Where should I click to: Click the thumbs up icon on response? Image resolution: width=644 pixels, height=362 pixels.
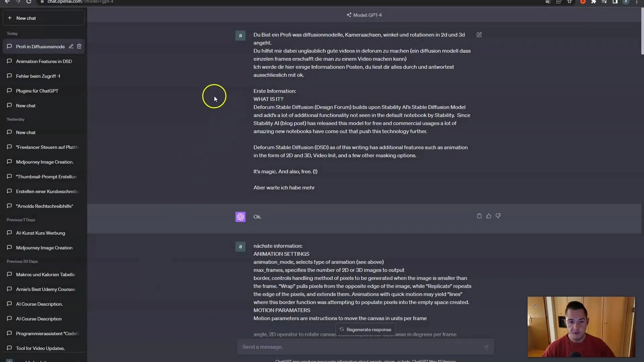click(489, 216)
